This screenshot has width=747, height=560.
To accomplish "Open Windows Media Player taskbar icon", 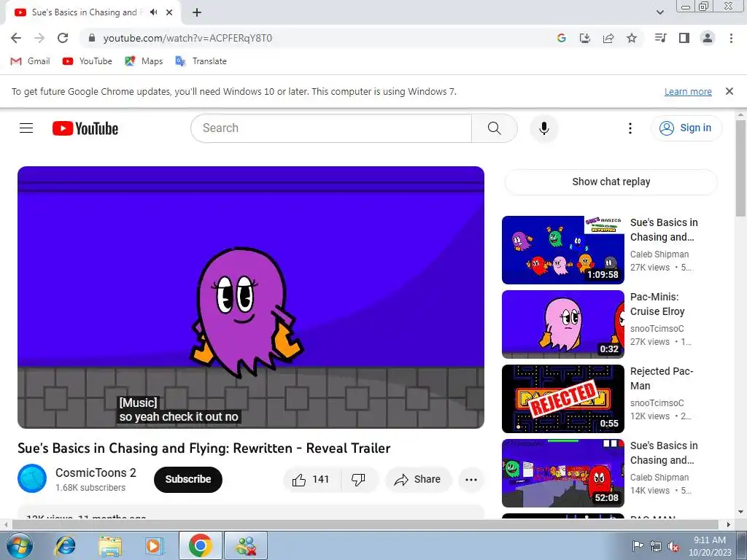I will (x=155, y=545).
